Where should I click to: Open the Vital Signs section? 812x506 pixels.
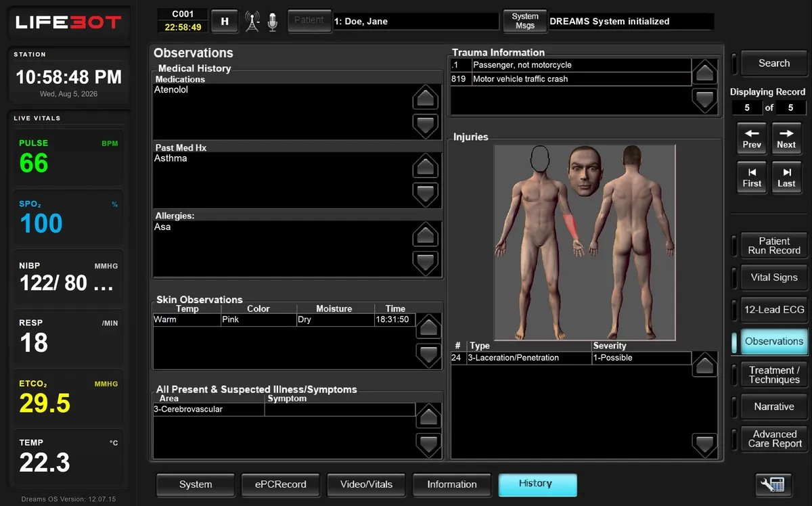[x=774, y=277]
